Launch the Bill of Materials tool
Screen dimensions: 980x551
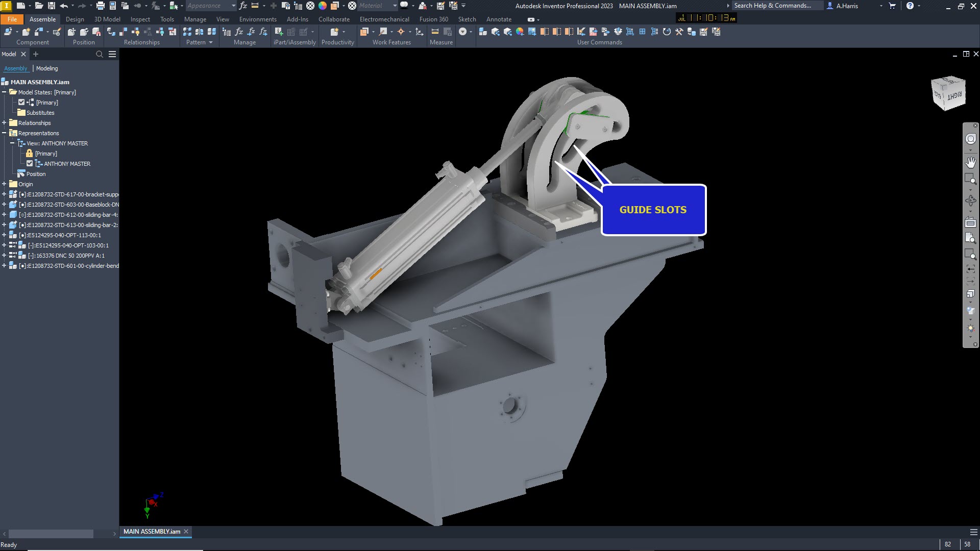pyautogui.click(x=228, y=31)
